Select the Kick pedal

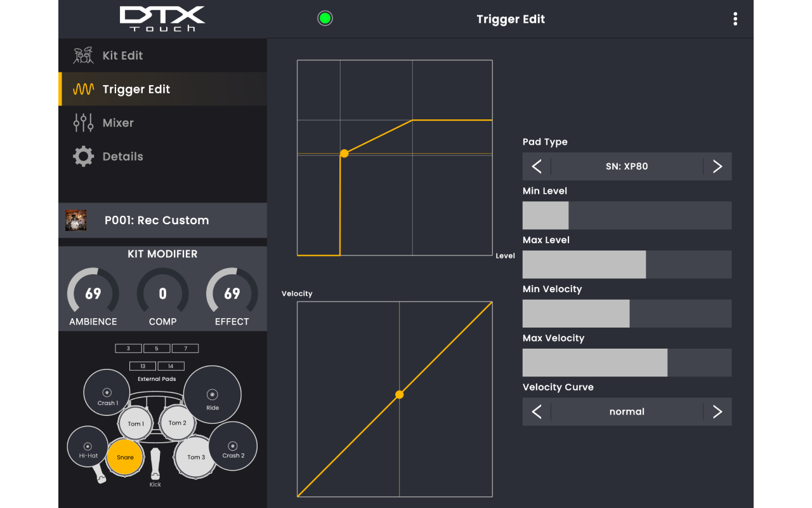point(155,464)
